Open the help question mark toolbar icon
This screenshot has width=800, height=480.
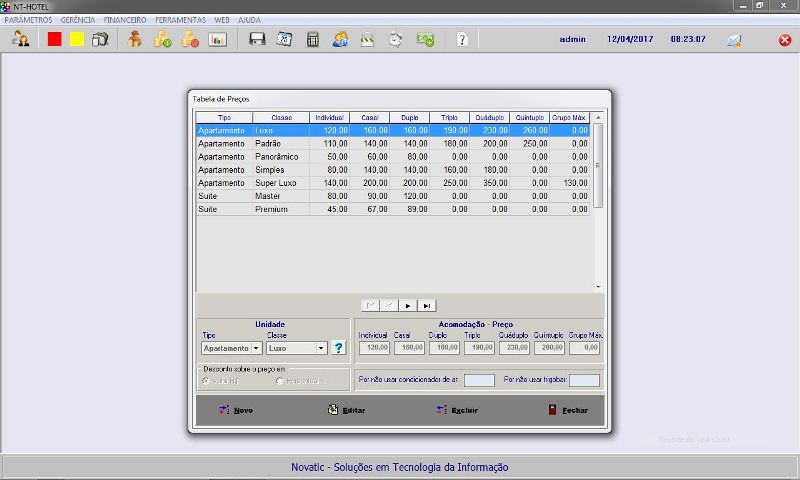point(461,40)
